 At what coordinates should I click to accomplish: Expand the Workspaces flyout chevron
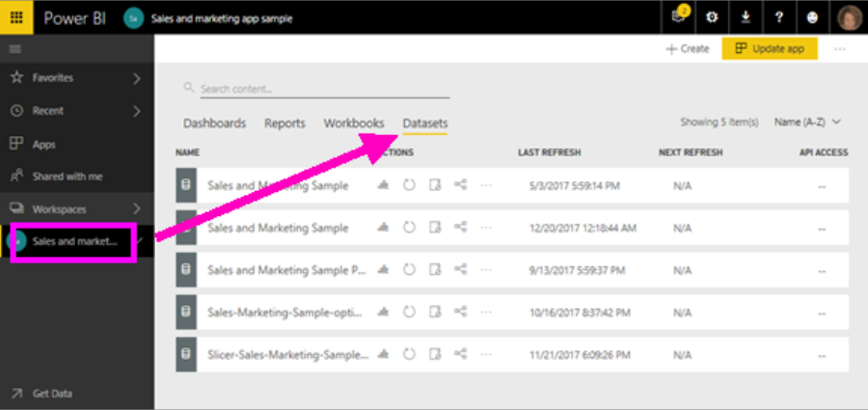point(137,209)
